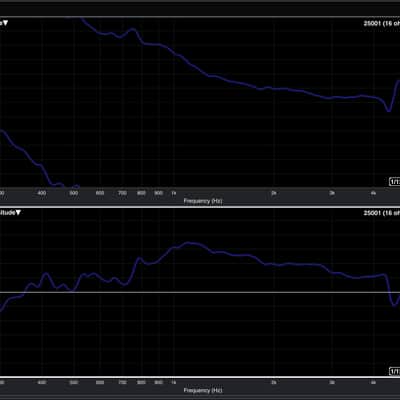Click the 3k tick on the lower frequency axis

(x=332, y=382)
